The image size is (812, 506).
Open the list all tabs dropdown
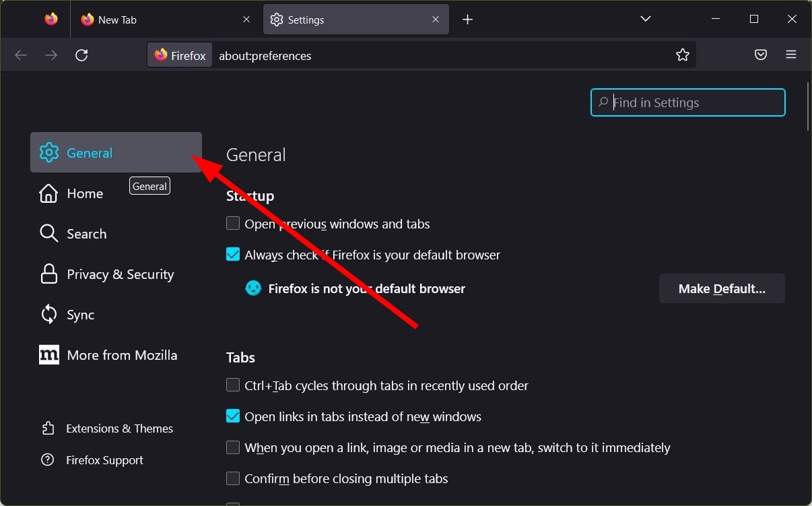[x=646, y=19]
